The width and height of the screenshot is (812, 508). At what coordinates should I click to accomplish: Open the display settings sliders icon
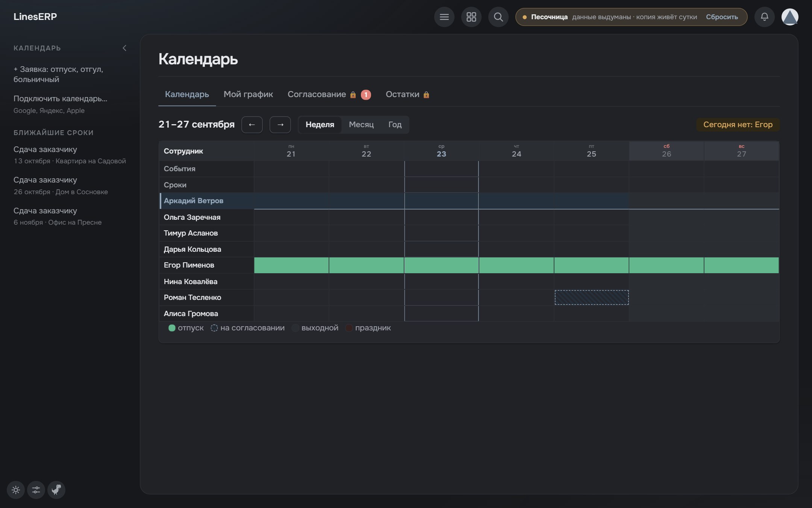coord(36,490)
